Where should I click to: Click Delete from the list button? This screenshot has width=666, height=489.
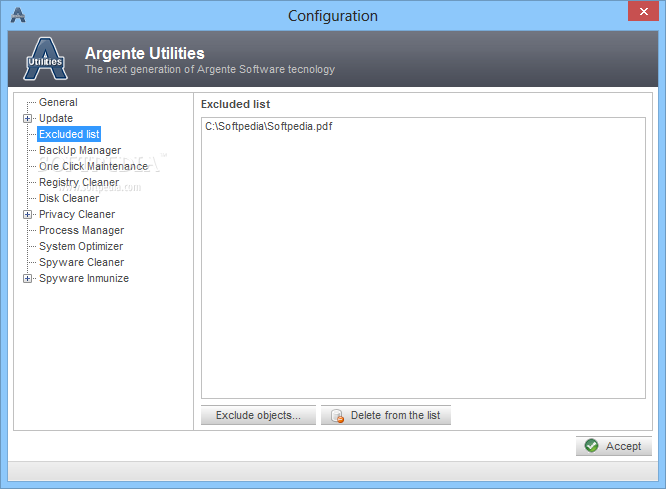point(386,416)
